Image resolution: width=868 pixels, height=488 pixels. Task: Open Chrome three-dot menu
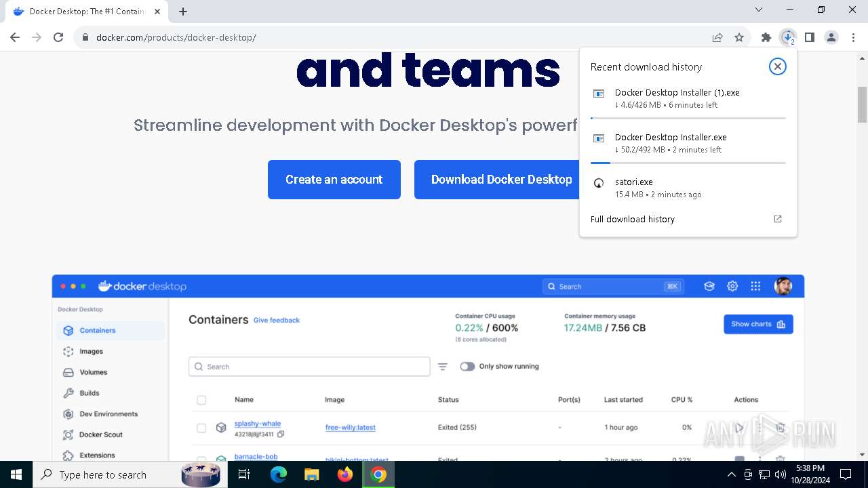(853, 37)
